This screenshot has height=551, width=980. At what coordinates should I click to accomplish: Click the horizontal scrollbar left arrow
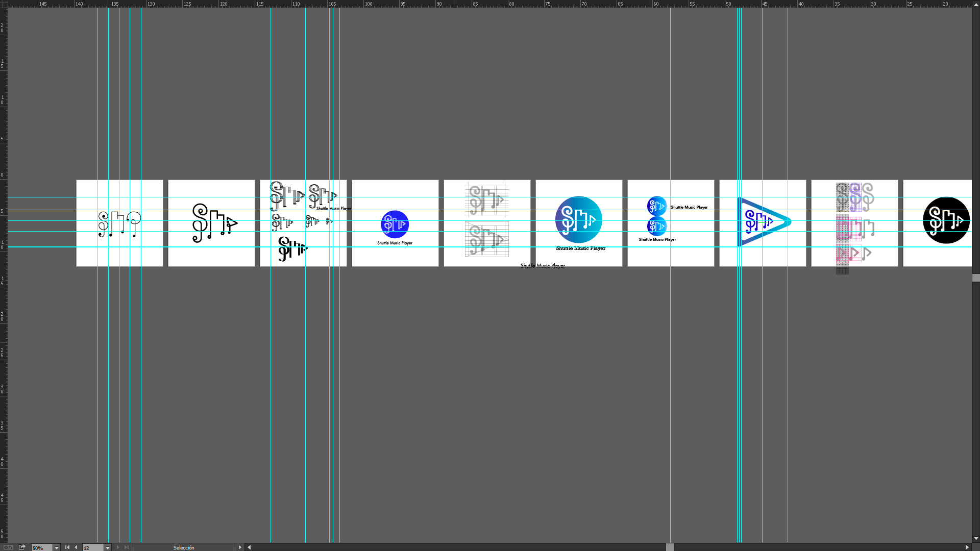pos(249,547)
